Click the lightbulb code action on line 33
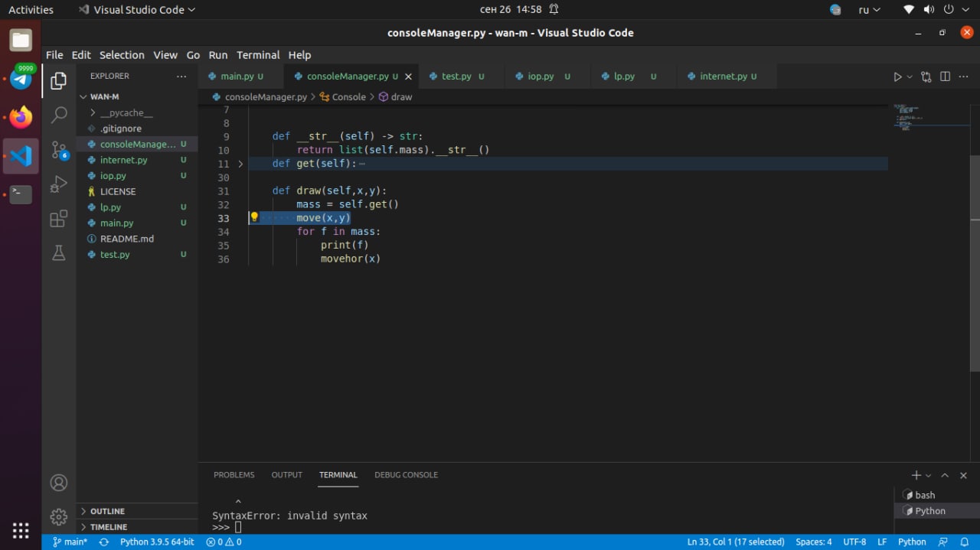 254,217
